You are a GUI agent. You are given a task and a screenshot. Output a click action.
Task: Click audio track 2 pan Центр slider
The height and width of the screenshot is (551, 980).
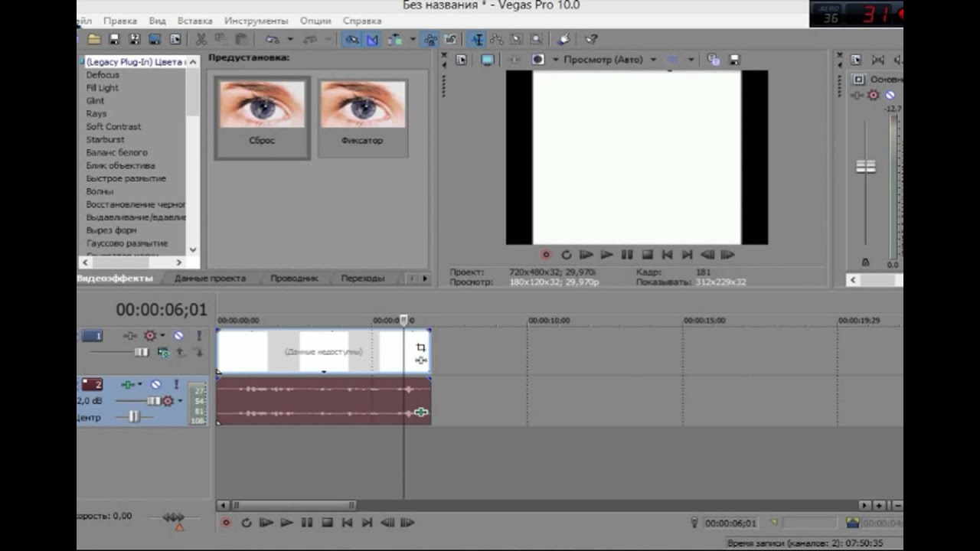tap(134, 416)
